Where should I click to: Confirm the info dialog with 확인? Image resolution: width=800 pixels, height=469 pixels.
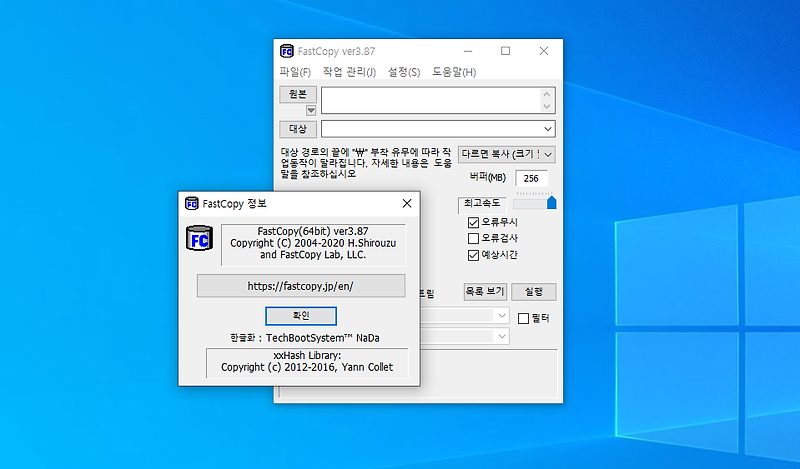click(301, 316)
